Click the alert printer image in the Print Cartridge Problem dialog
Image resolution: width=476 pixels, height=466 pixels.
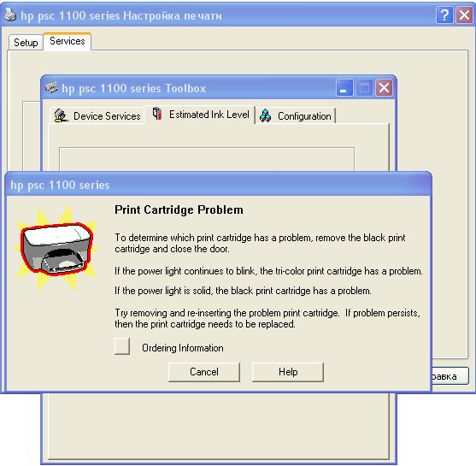pos(56,248)
